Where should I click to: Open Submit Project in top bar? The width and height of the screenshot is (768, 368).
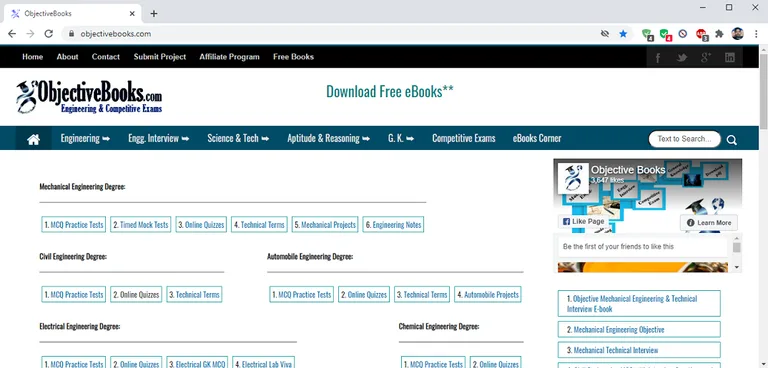coord(160,57)
